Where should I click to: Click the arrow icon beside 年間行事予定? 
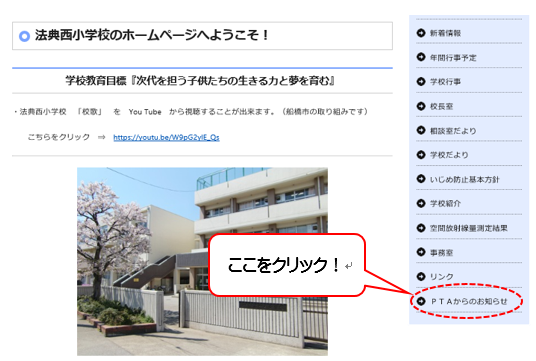pyautogui.click(x=421, y=57)
